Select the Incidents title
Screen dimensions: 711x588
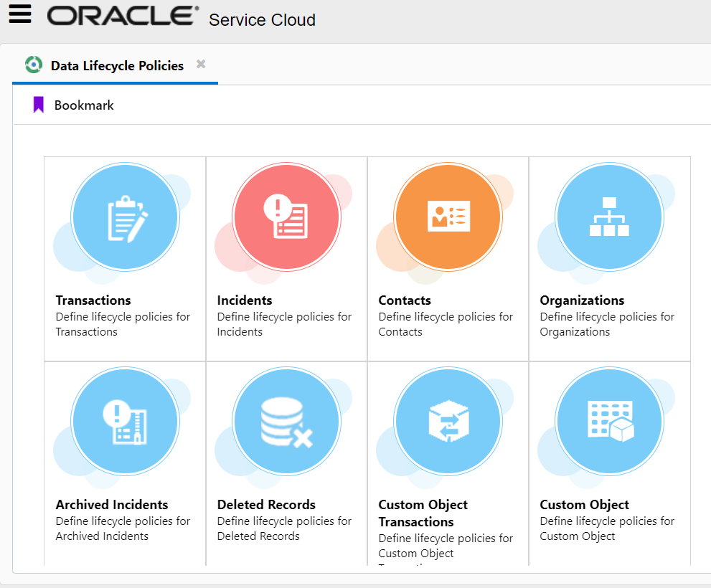tap(245, 300)
